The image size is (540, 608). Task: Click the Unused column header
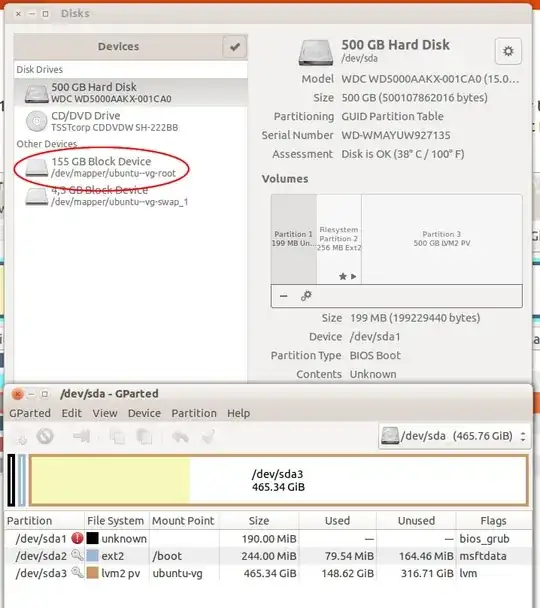pos(416,520)
